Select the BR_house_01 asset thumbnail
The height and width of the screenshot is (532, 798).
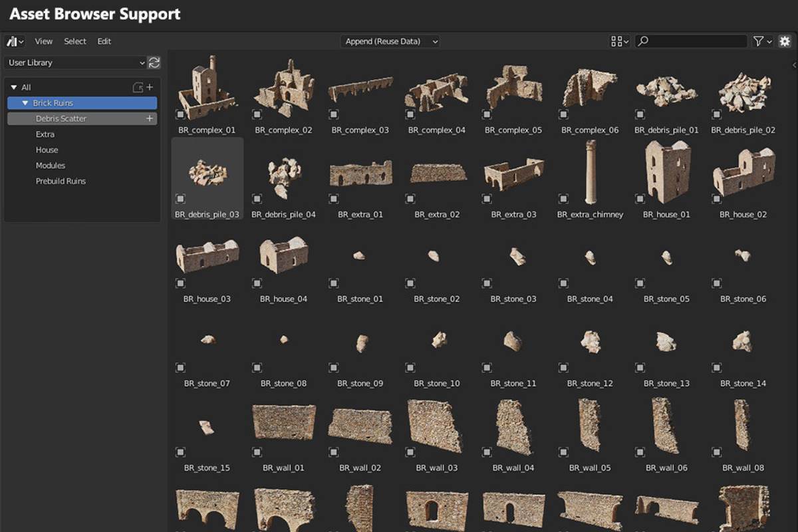point(667,173)
